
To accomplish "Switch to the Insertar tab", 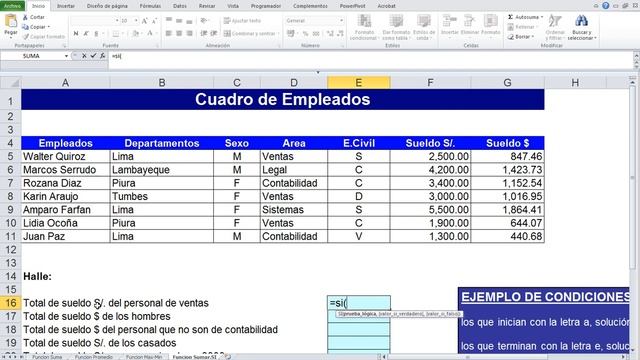I will click(66, 6).
